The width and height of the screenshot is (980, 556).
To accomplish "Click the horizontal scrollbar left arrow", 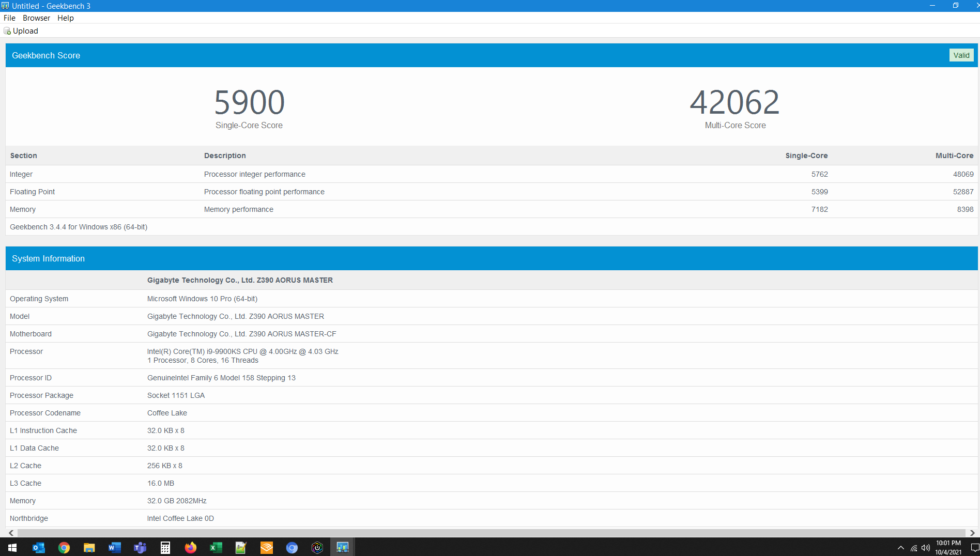I will tap(11, 533).
